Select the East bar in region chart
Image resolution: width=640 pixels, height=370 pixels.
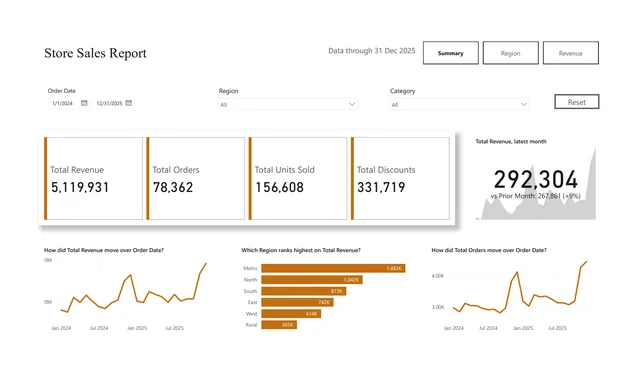coord(298,302)
